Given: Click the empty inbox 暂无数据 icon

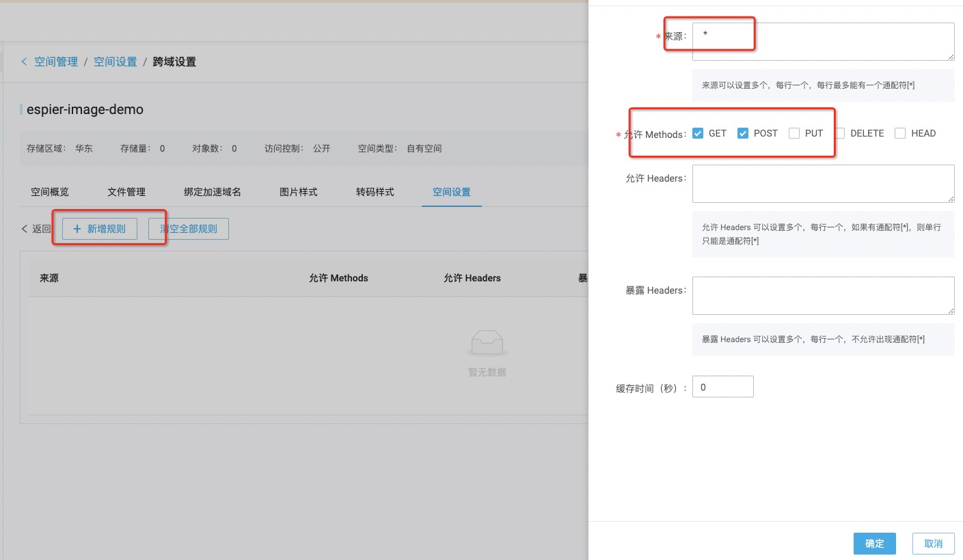Looking at the screenshot, I should (x=487, y=344).
